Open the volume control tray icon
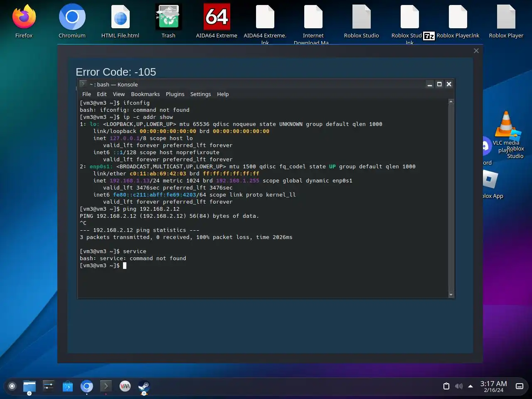This screenshot has height=399, width=532. pyautogui.click(x=458, y=386)
